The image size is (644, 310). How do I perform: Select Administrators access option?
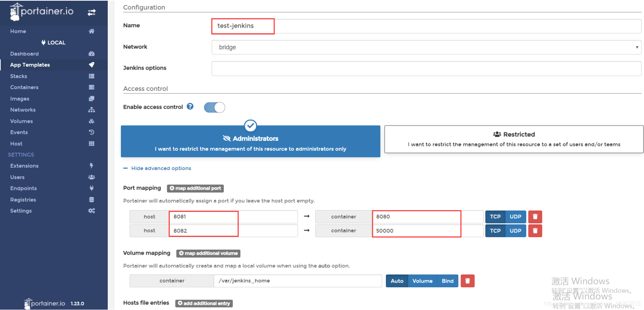250,141
